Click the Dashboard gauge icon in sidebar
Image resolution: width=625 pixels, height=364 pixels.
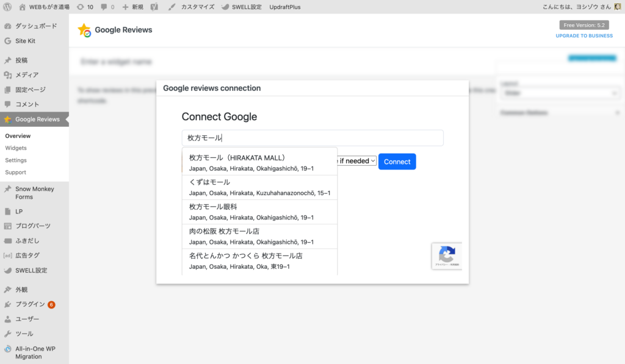[x=7, y=26]
